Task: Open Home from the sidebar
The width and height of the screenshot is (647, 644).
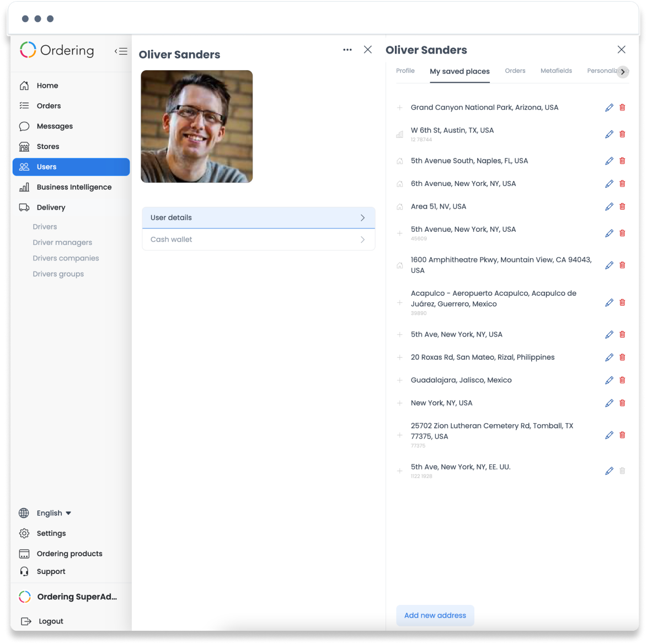Action: pos(71,86)
